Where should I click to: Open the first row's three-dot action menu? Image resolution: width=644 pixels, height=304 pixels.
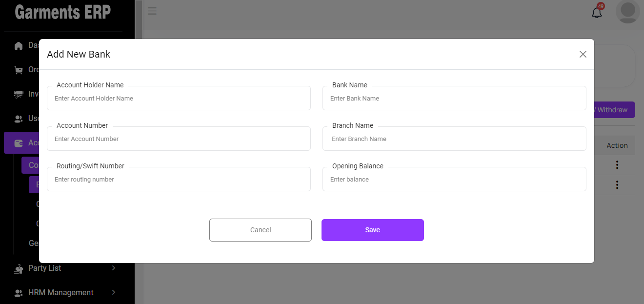click(617, 165)
